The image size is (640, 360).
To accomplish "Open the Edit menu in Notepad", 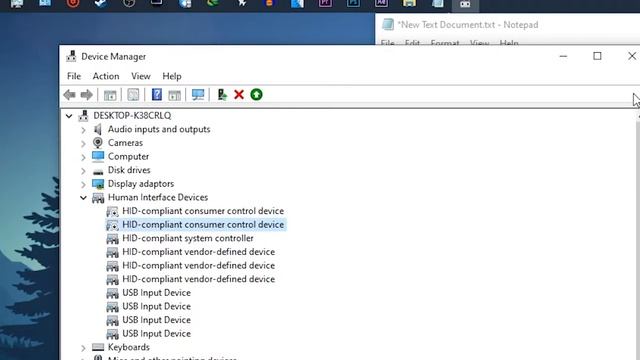I will (412, 42).
